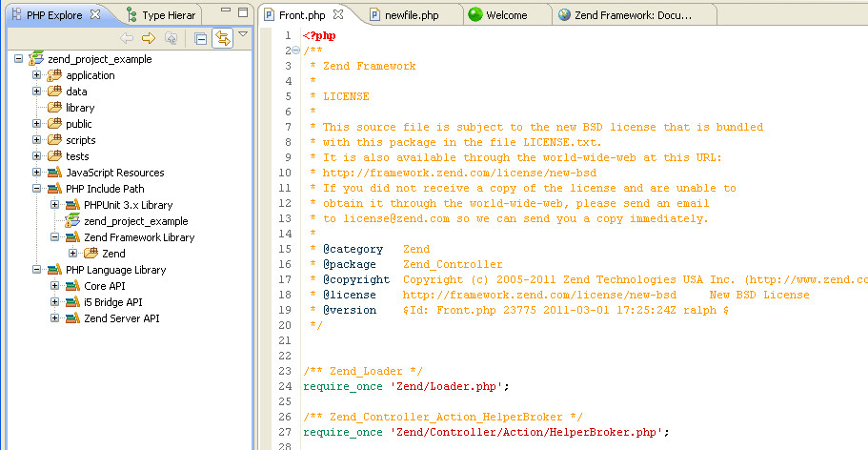The width and height of the screenshot is (868, 450).
Task: Click the PHP Language Library icon
Action: [54, 270]
